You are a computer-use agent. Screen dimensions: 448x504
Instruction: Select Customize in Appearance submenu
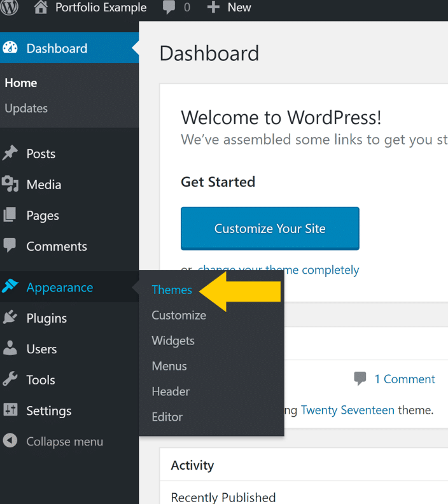[x=179, y=315]
